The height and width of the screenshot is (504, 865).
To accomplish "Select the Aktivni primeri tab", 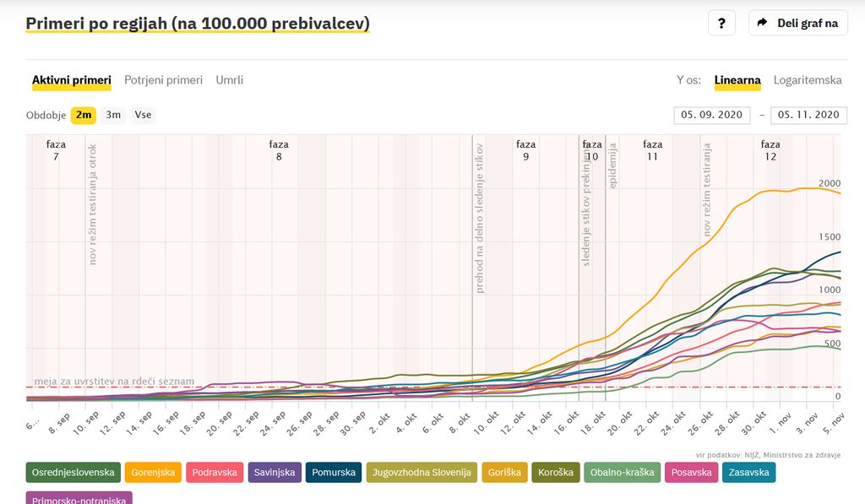I will (x=72, y=80).
